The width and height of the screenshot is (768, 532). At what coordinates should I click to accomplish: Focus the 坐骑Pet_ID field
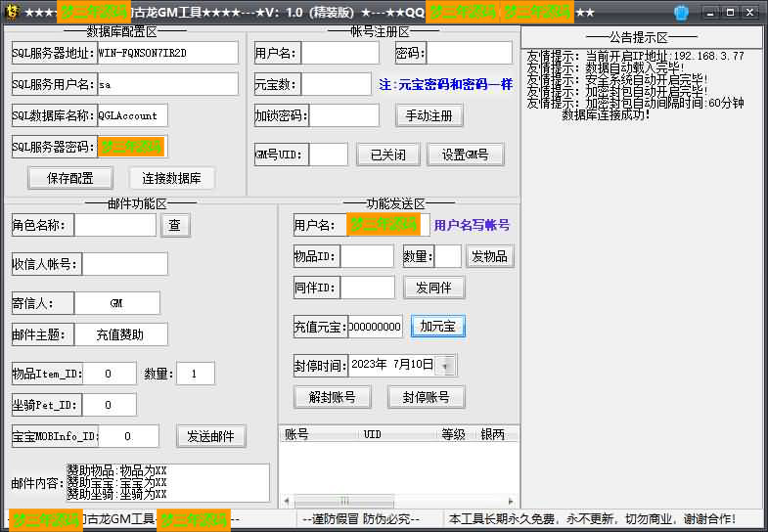click(109, 405)
